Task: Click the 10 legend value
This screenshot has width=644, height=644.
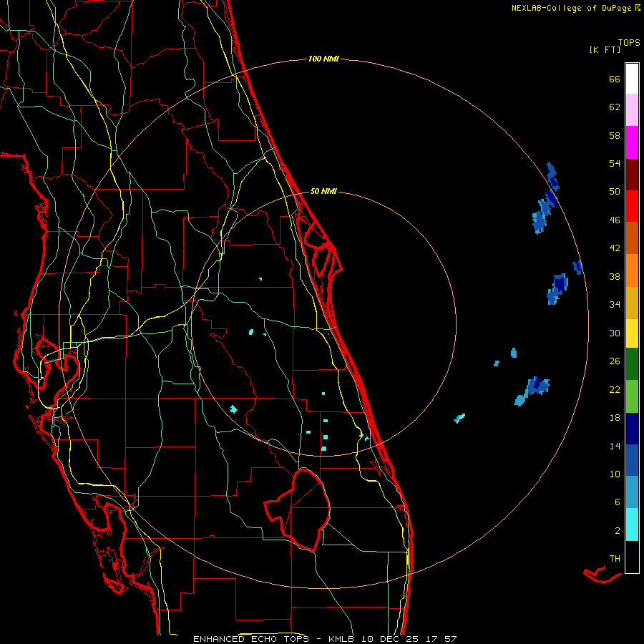Action: [615, 474]
